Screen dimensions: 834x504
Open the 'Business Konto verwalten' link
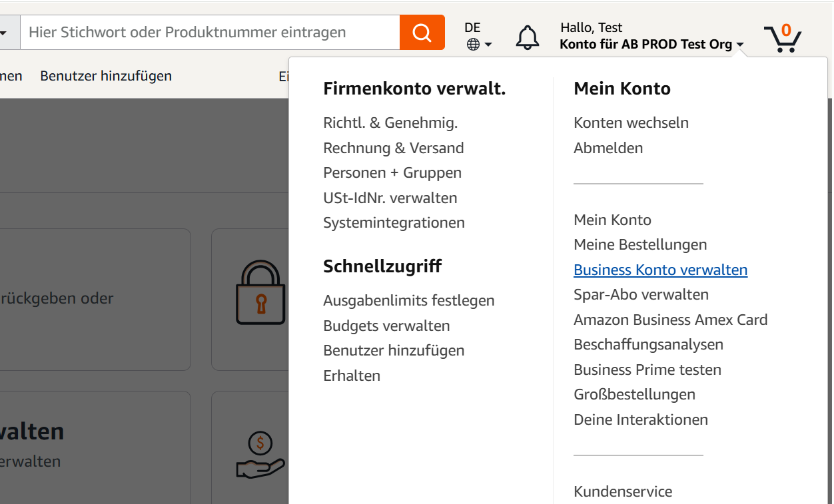[x=660, y=270]
